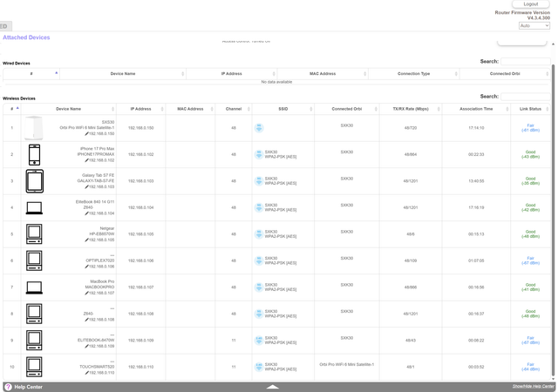Click the Fair (-64 dBm) link status
The image size is (558, 392).
[530, 367]
